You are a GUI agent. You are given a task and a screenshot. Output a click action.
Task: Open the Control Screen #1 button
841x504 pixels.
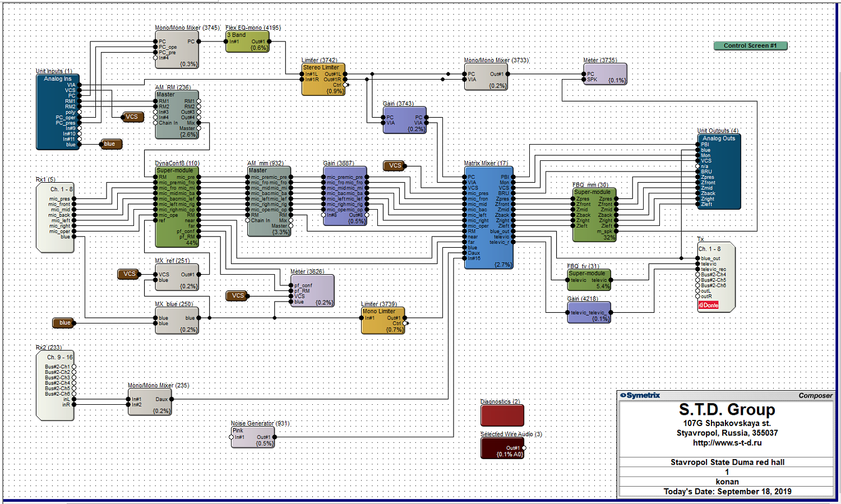750,46
